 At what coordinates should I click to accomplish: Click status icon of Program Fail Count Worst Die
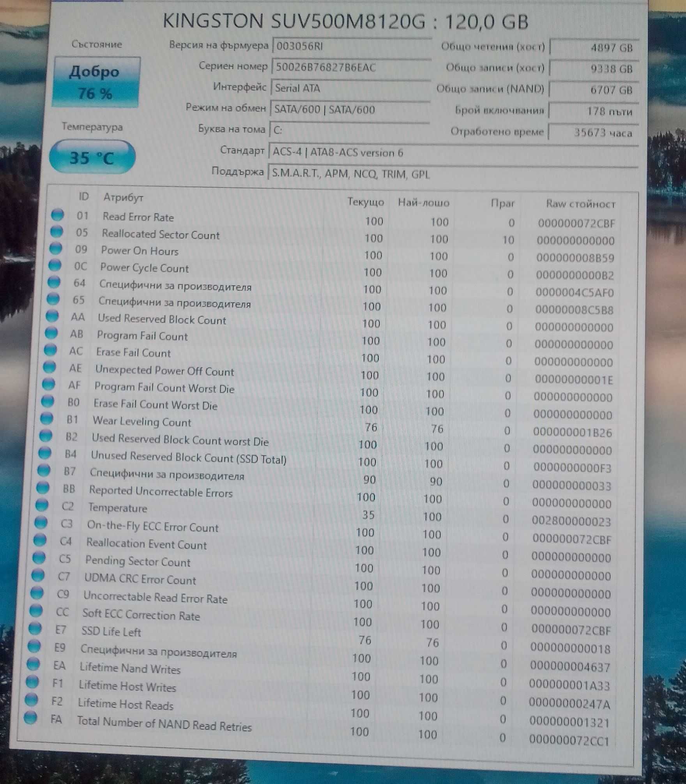tap(49, 384)
